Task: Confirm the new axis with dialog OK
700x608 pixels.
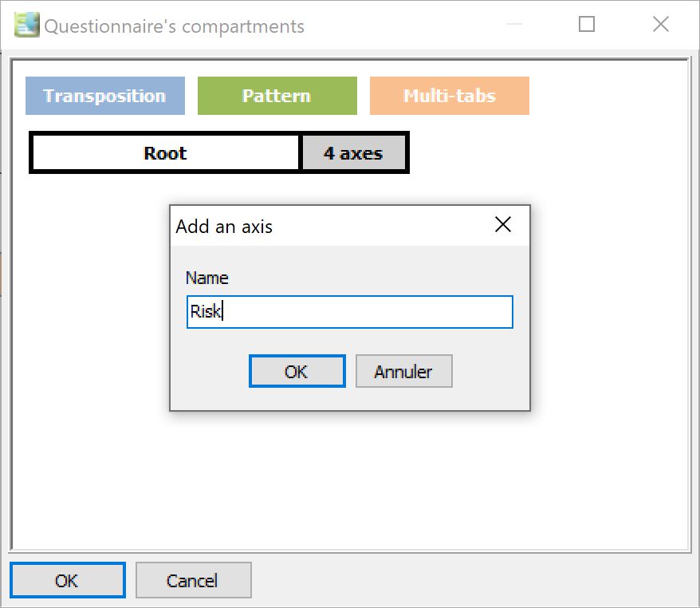Action: (x=297, y=371)
